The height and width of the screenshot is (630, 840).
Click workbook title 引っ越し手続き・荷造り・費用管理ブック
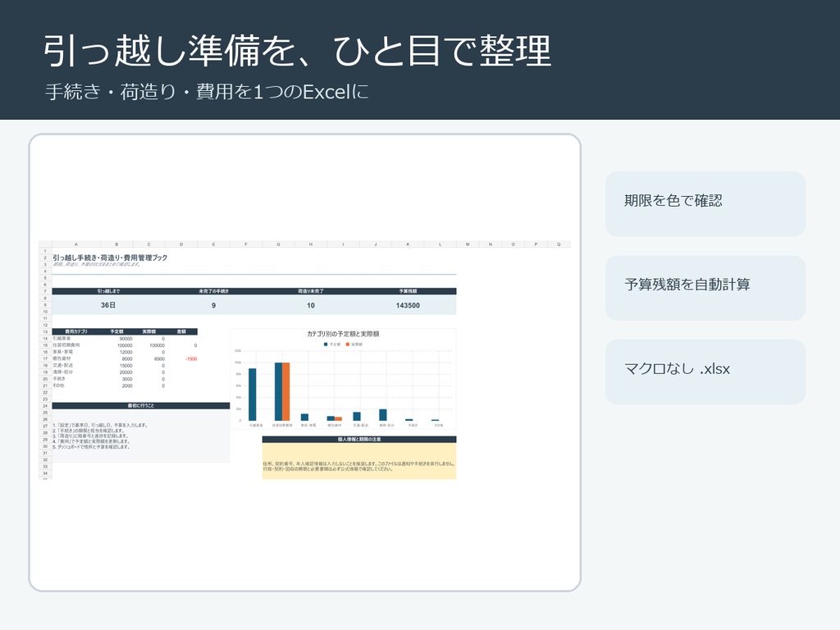pyautogui.click(x=110, y=258)
